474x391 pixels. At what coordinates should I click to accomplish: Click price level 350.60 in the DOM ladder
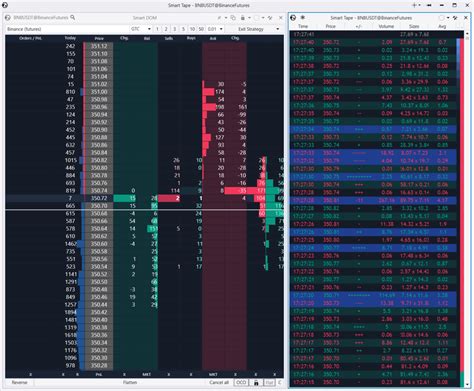99,244
